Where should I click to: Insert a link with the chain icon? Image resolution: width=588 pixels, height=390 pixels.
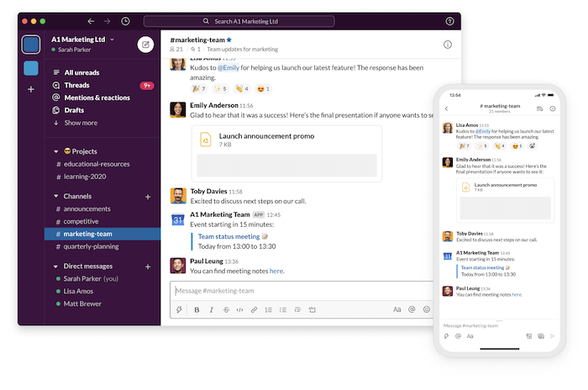coord(254,309)
